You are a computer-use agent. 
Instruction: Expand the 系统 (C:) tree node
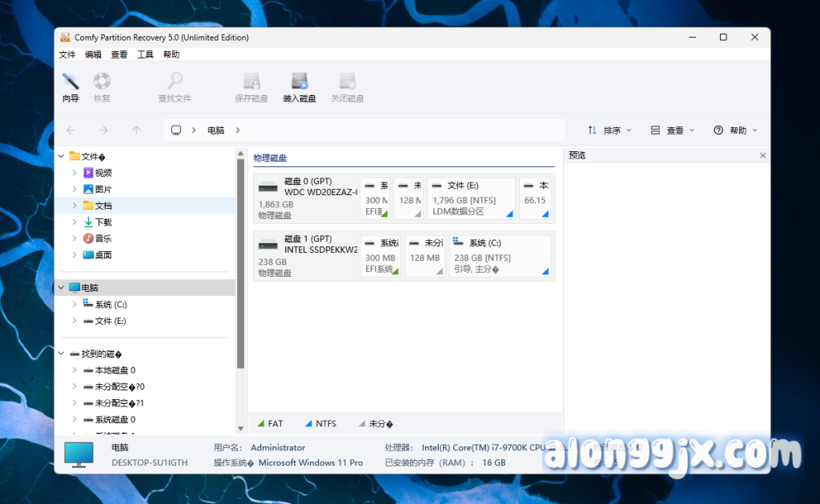point(74,304)
